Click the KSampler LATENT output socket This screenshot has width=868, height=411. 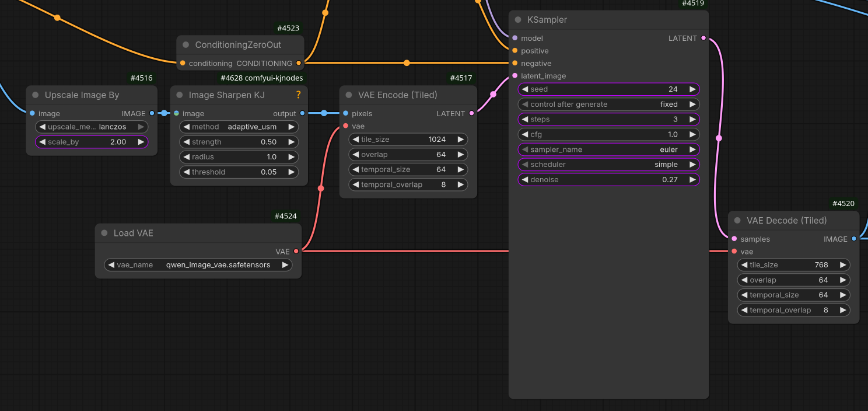[703, 38]
